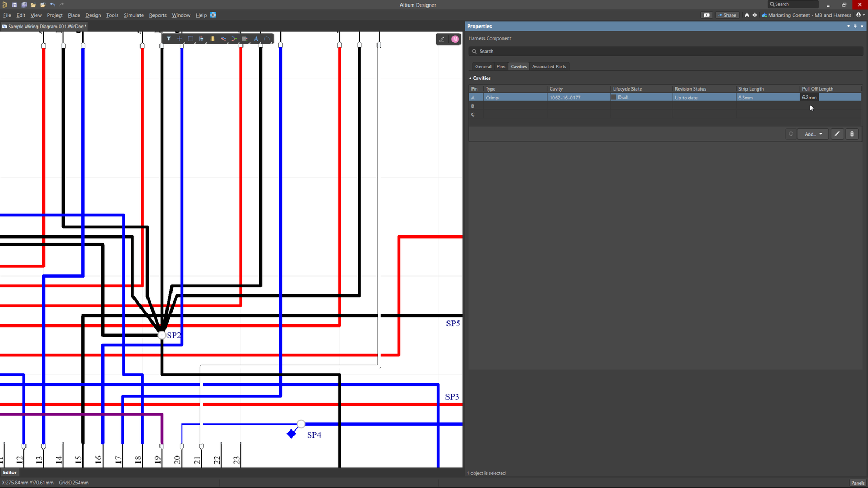This screenshot has height=488, width=868.
Task: Select the place splice tool
Action: click(x=234, y=38)
